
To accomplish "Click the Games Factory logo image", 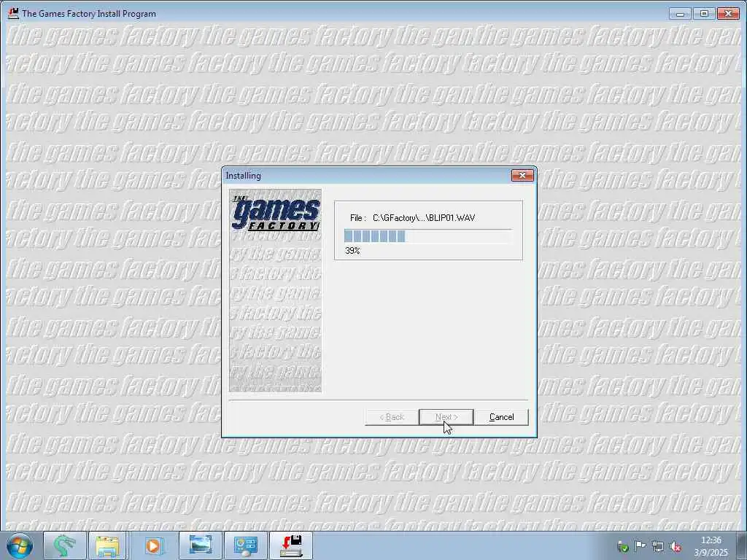I will click(x=275, y=290).
